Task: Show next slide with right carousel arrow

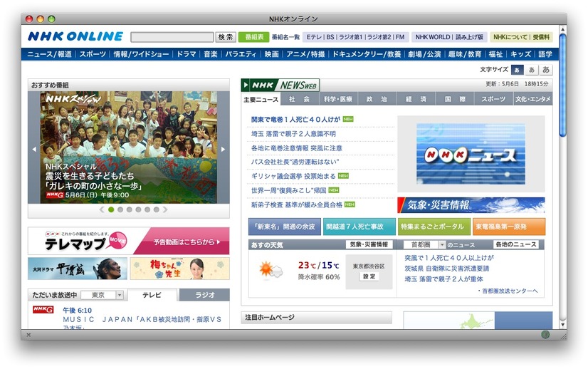Action: [x=223, y=149]
